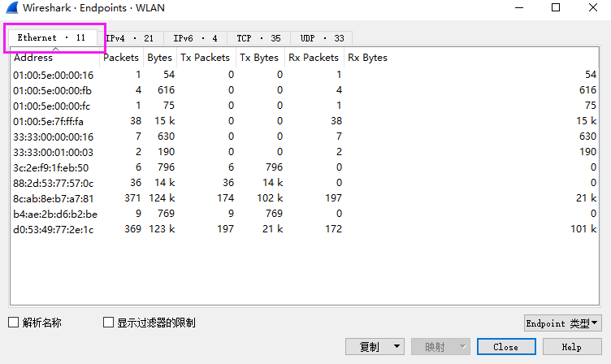
Task: Enable the 解析名称 checkbox
Action: pyautogui.click(x=14, y=323)
